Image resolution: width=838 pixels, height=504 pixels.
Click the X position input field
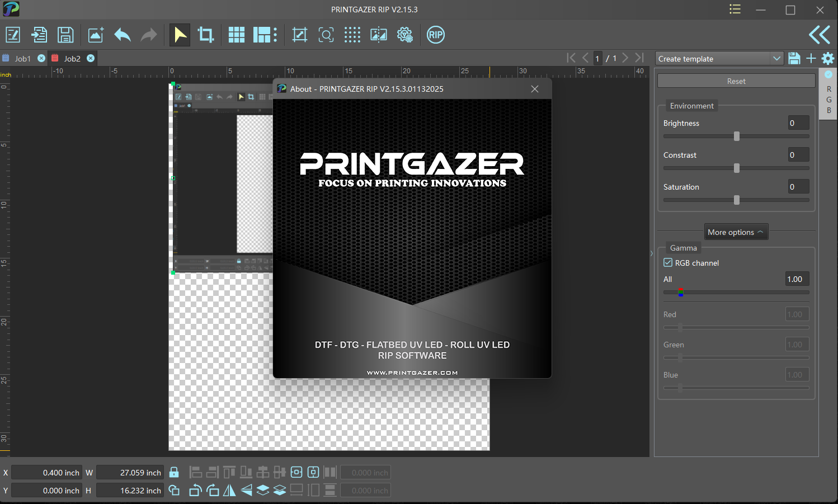pos(47,473)
